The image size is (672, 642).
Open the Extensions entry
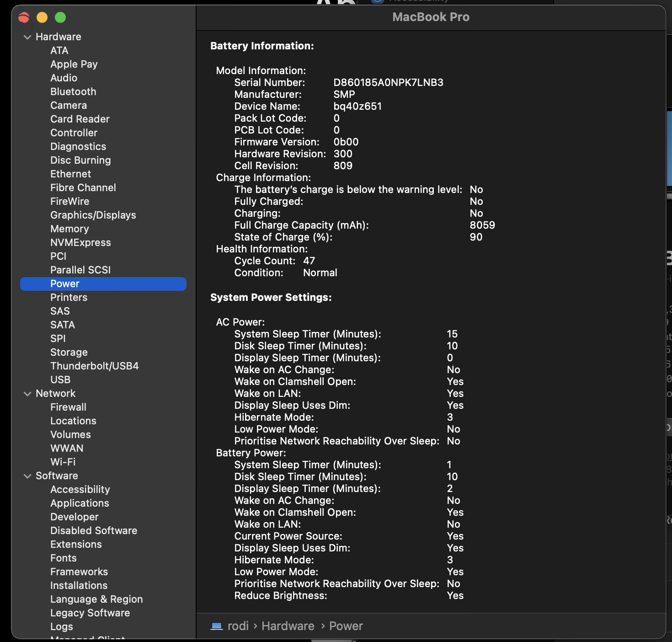(x=76, y=544)
